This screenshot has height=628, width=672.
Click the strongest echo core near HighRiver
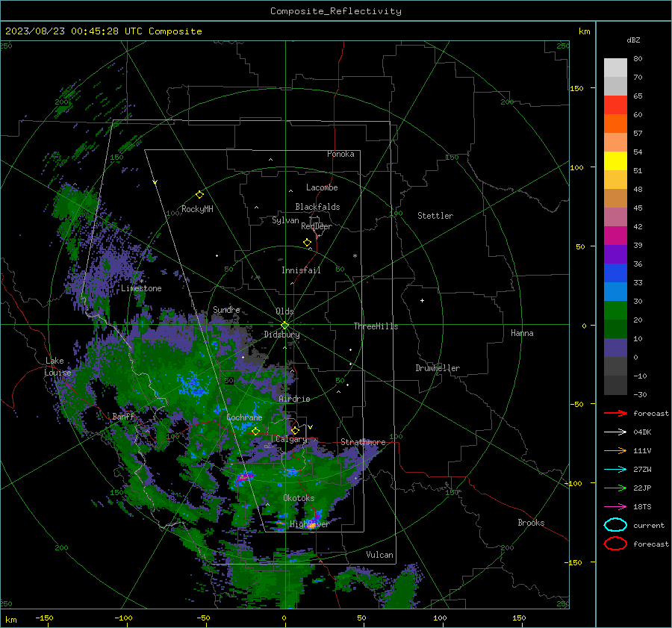pos(312,525)
